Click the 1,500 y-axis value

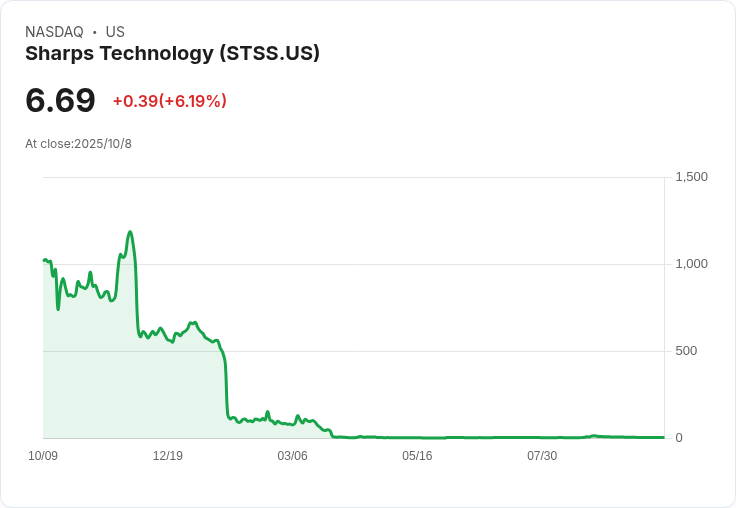[691, 177]
